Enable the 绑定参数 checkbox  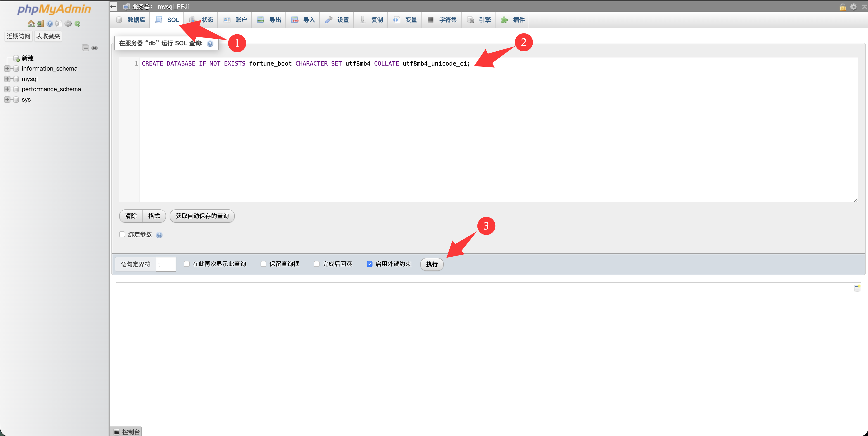122,234
